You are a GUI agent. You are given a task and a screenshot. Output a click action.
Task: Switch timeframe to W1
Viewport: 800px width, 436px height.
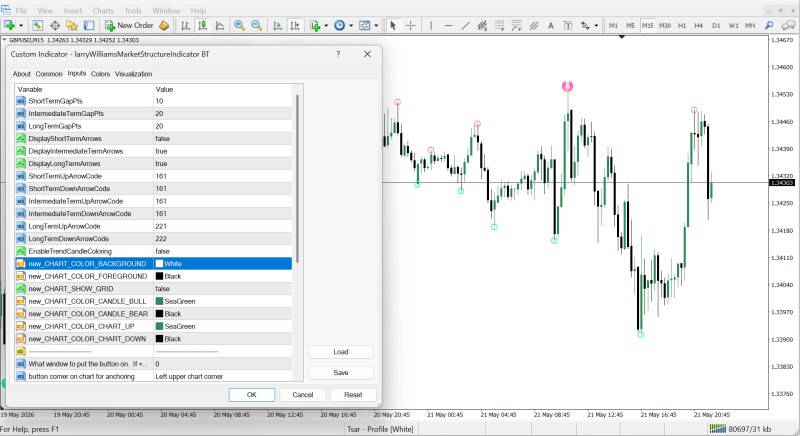pos(733,25)
